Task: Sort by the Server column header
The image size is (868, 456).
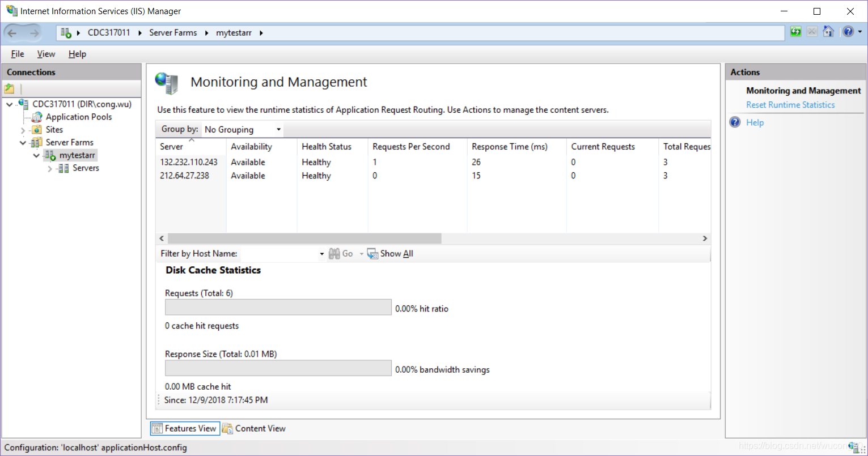Action: pos(191,146)
